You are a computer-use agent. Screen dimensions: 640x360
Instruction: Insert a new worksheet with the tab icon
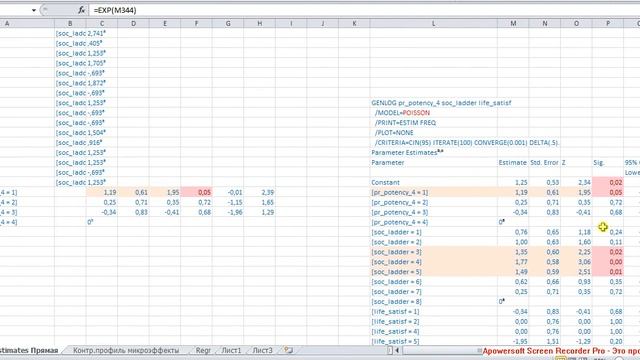pyautogui.click(x=289, y=350)
